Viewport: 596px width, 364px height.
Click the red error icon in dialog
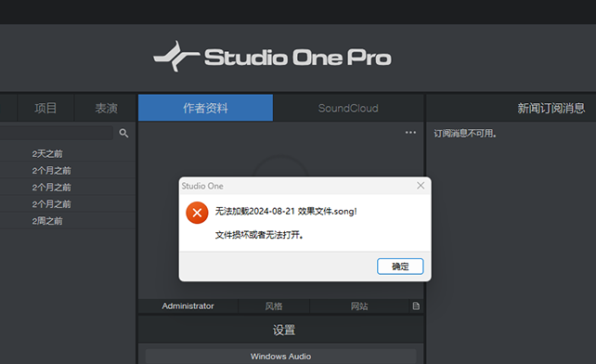(197, 213)
